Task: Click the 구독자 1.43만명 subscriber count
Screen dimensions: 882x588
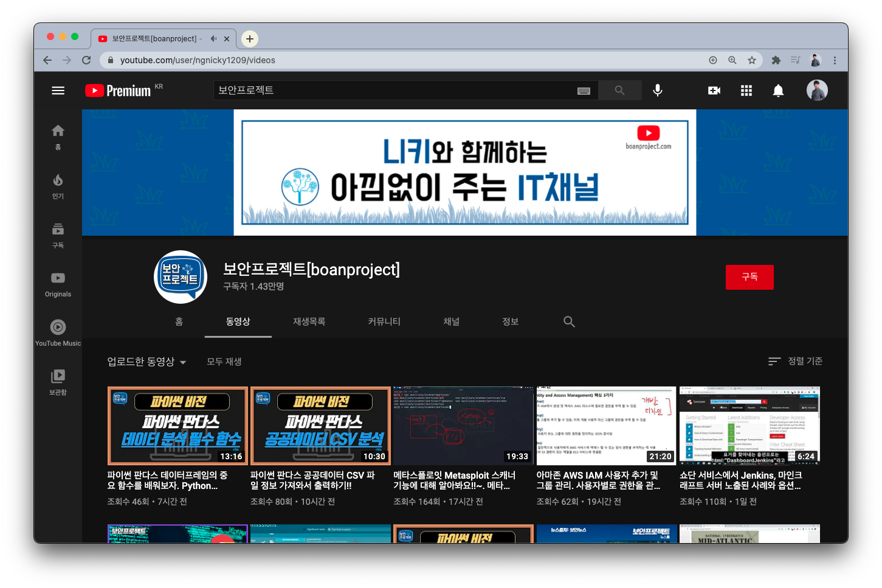Action: click(x=253, y=286)
